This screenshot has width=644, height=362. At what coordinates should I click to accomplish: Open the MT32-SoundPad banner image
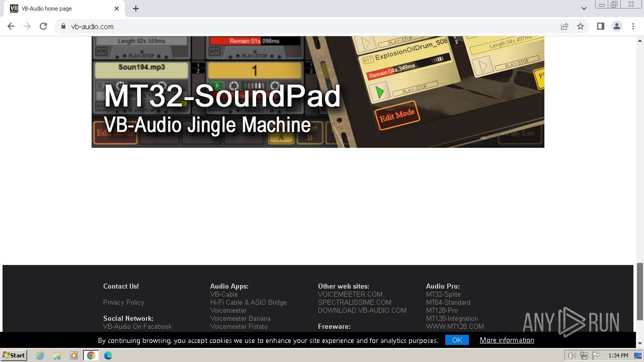318,92
